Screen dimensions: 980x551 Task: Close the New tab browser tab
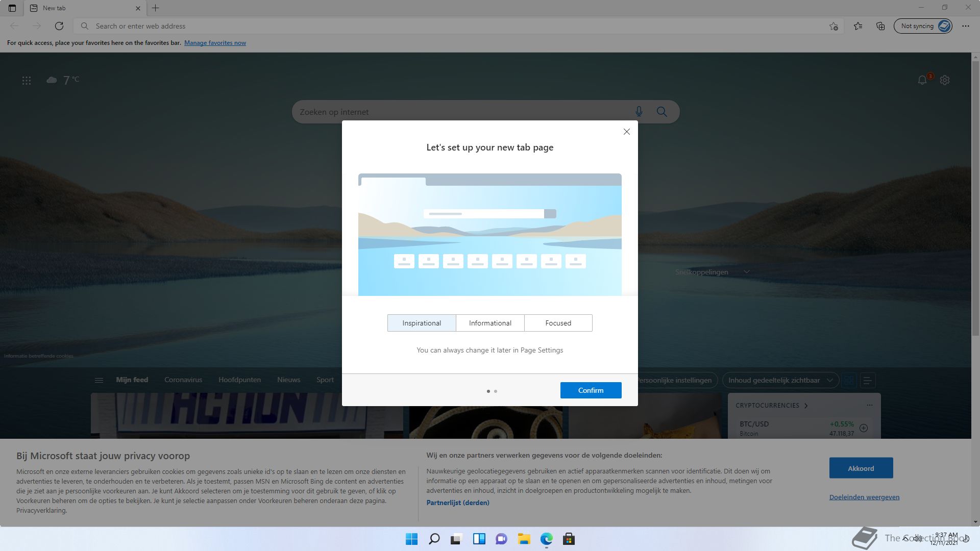[138, 8]
